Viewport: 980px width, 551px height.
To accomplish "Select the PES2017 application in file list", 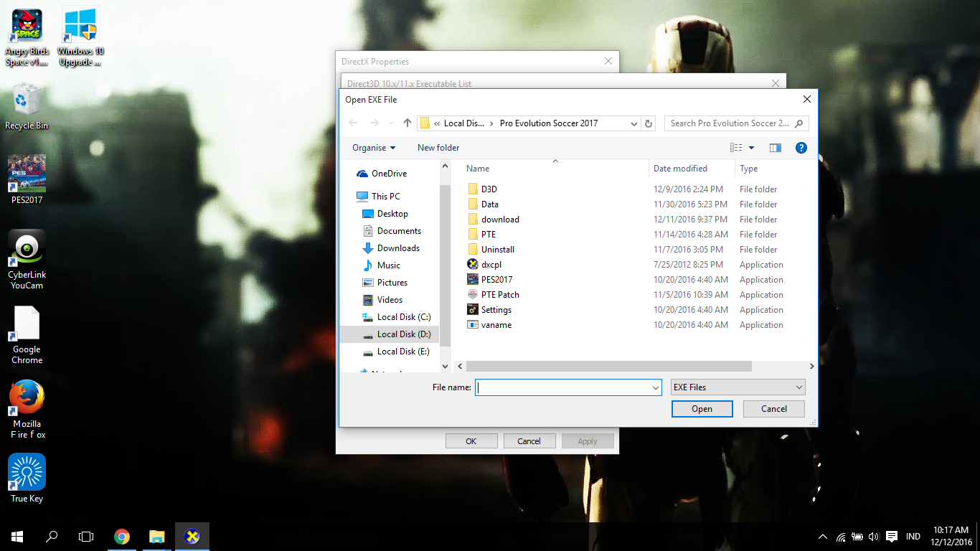I will coord(496,280).
